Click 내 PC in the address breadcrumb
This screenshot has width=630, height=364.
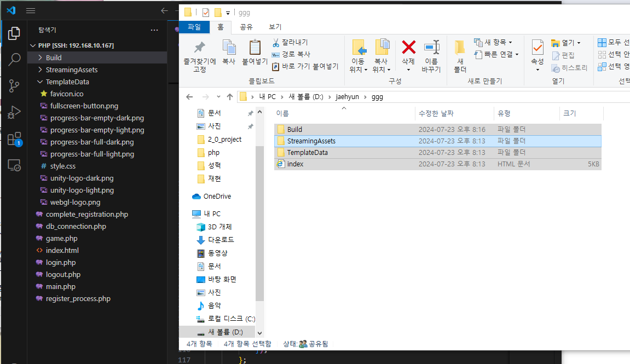267,97
